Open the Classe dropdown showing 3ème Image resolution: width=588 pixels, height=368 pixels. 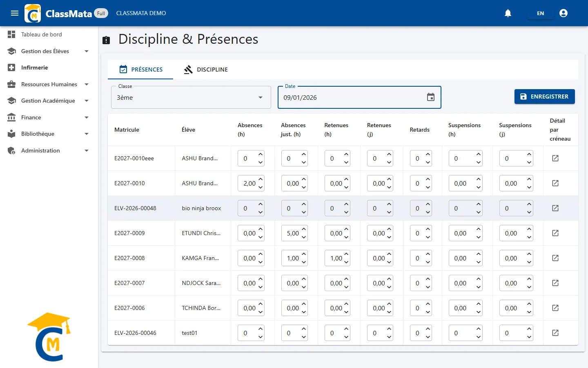191,97
